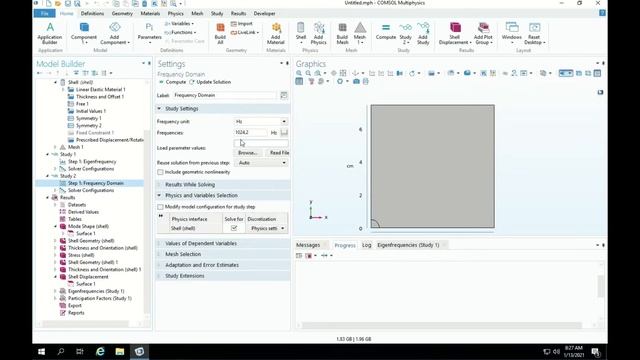Image resolution: width=640 pixels, height=360 pixels.
Task: Click the New file icon in quick access toolbar
Action: coord(49,4)
